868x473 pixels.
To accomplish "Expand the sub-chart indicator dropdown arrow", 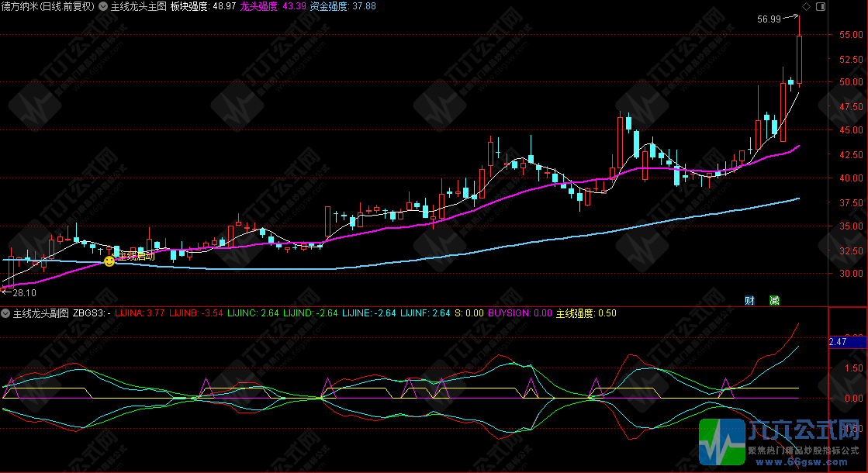I will (x=6, y=313).
